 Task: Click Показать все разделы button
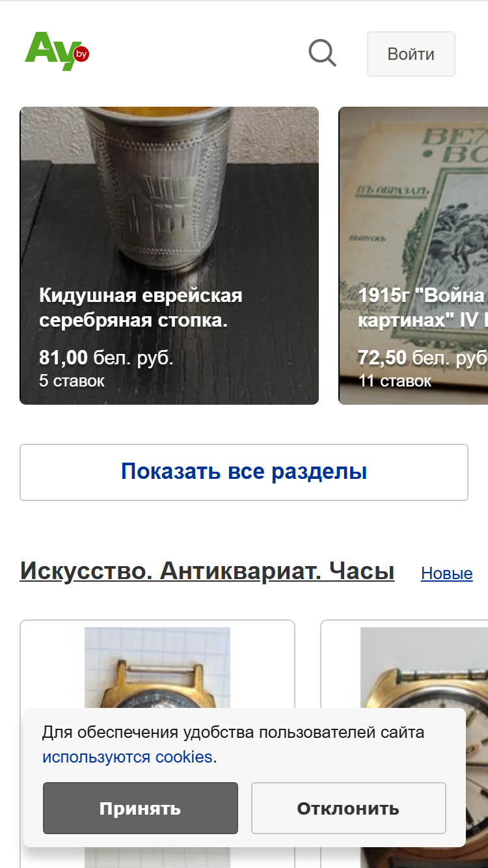tap(244, 472)
